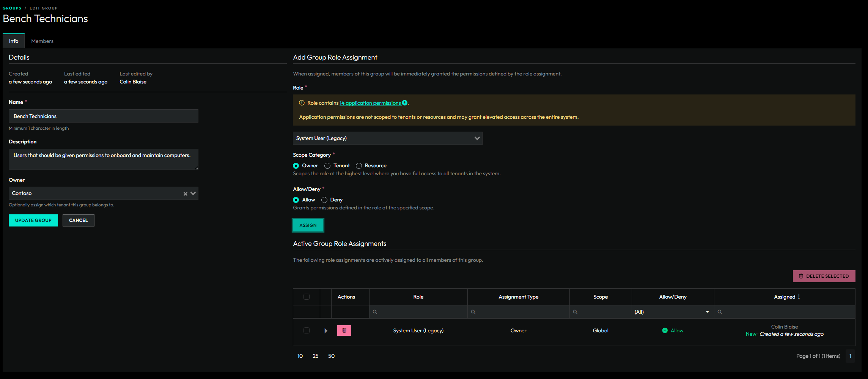The height and width of the screenshot is (379, 868).
Task: Clear the Contoso owner selection with X
Action: 186,193
